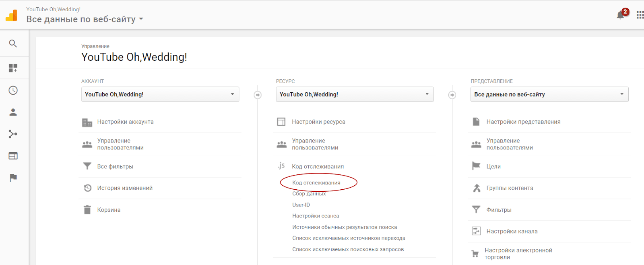Open notifications bell with red badge
644x265 pixels.
[x=620, y=15]
